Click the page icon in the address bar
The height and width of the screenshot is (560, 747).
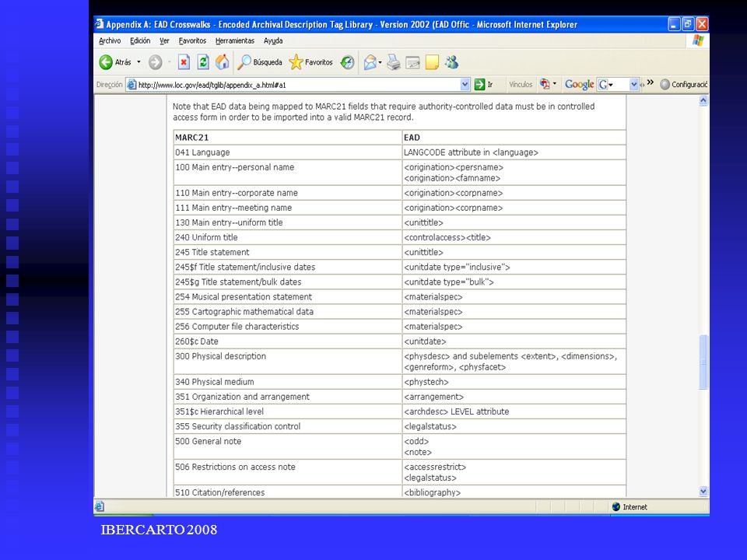(132, 85)
